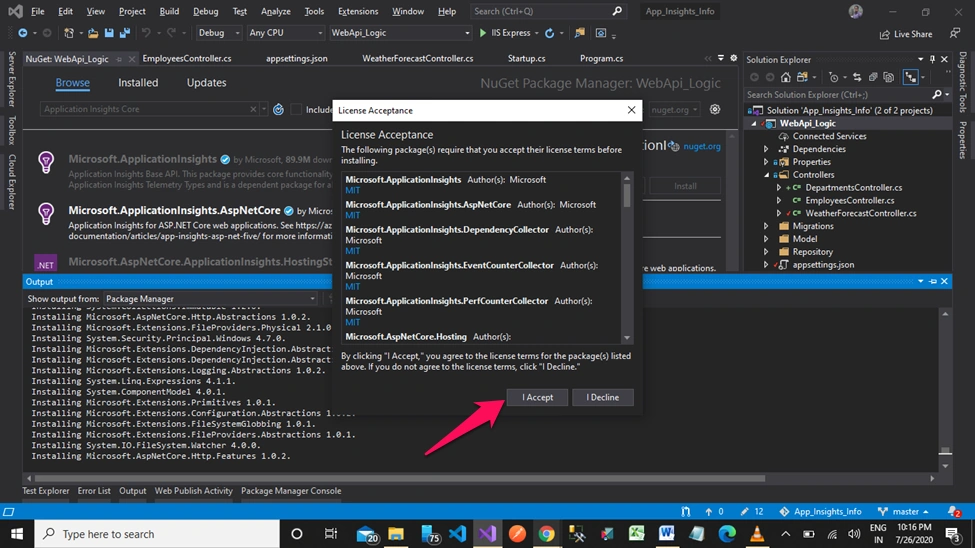Open Show output from Package Manager dropdown
This screenshot has height=548, width=975.
coord(210,299)
